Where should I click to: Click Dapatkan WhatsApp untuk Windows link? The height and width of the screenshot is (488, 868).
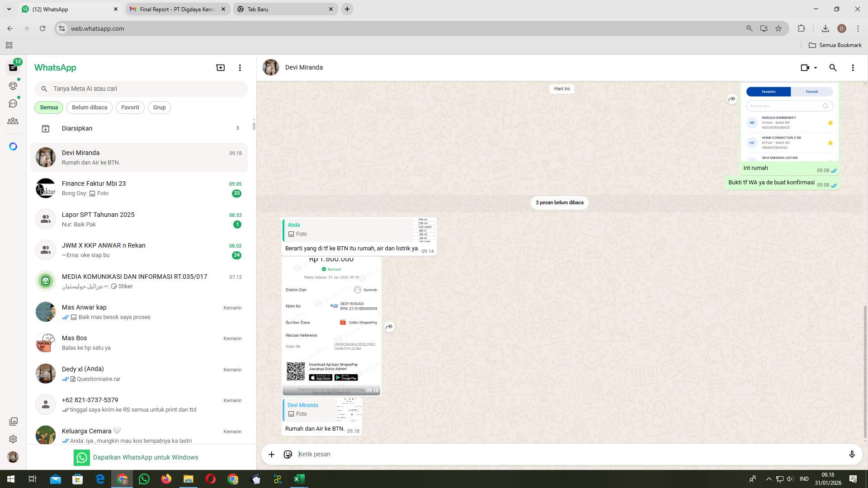[145, 457]
